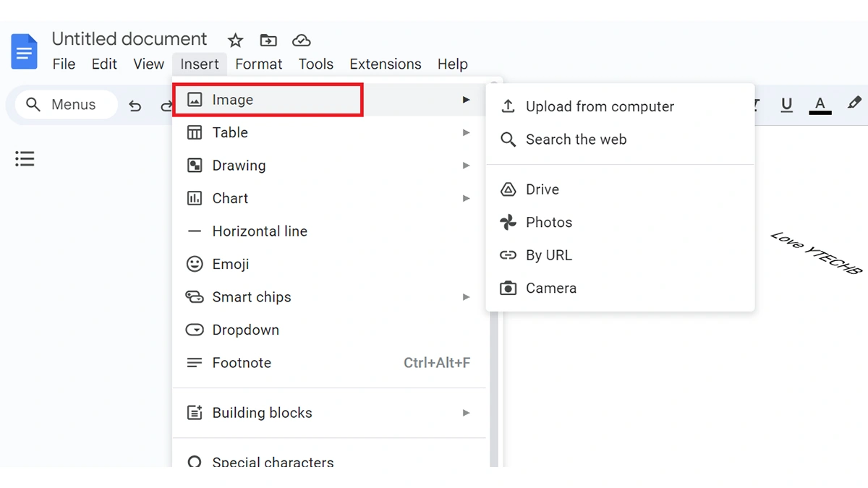Viewport: 868px width, 488px height.
Task: Click the Search the web magnifier icon
Action: 509,140
